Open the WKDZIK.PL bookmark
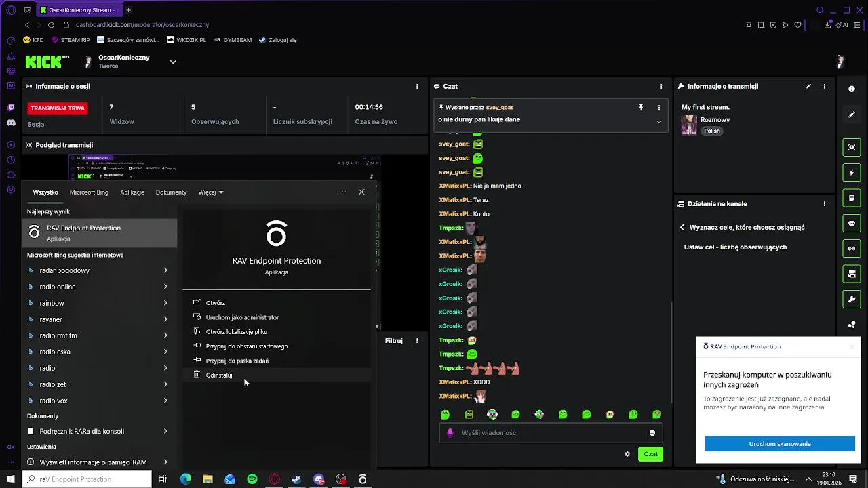 coord(186,40)
